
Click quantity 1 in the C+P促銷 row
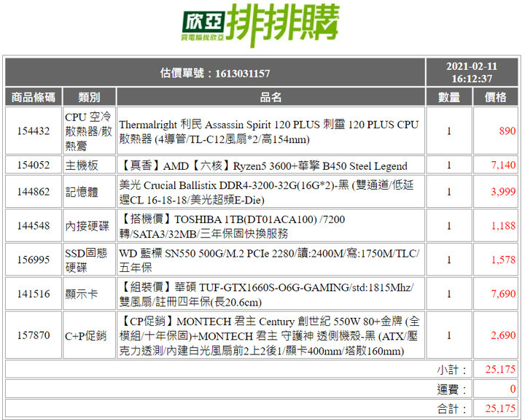(449, 335)
